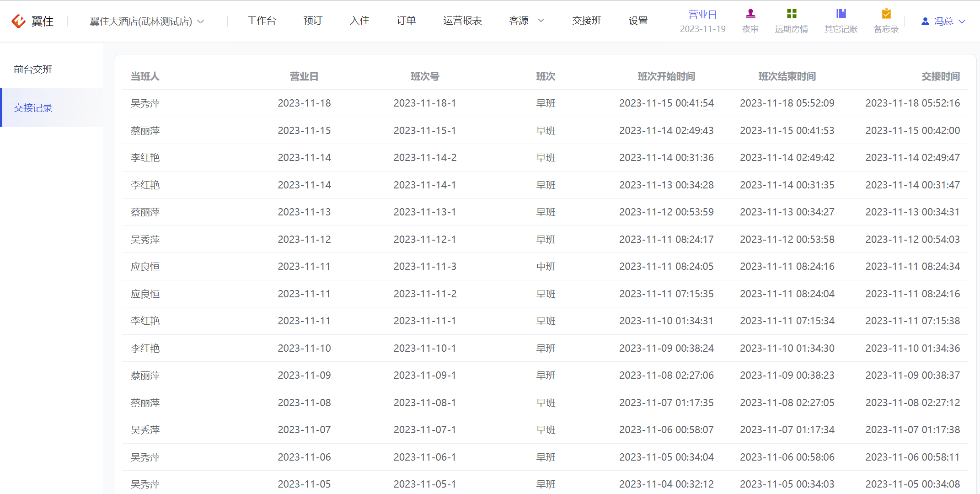Select the 中班 row 2023-11-11-3

click(545, 266)
